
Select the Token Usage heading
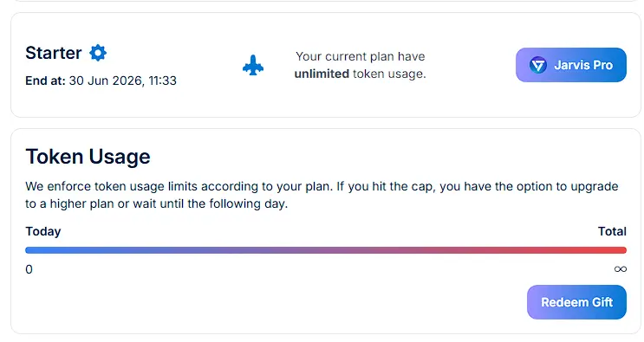88,157
